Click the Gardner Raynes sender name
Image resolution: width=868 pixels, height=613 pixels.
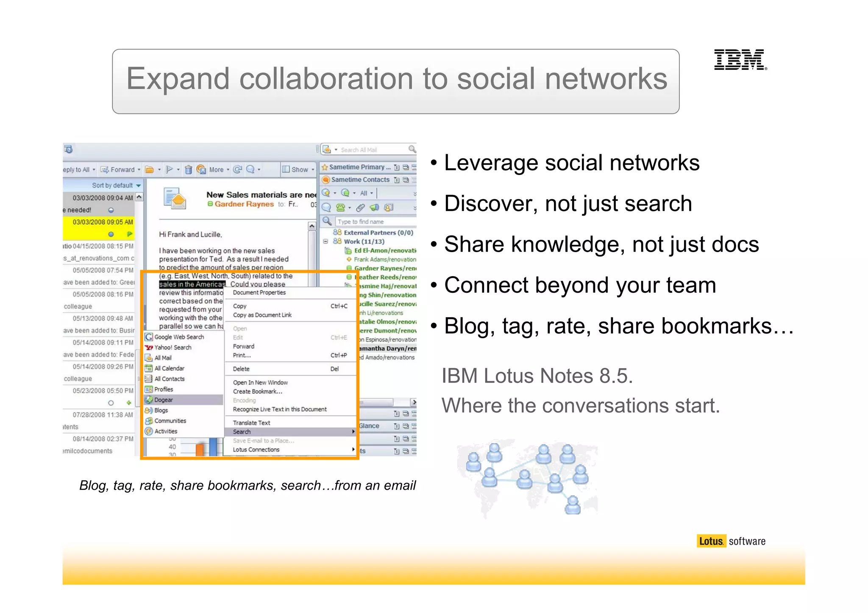pyautogui.click(x=244, y=204)
